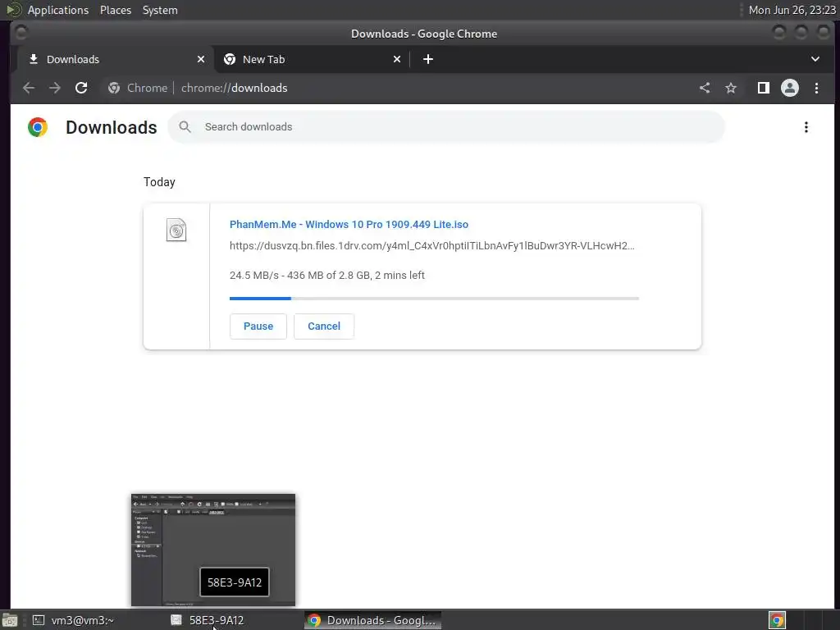Select the Downloads tab
The width and height of the screenshot is (840, 630).
click(x=115, y=59)
